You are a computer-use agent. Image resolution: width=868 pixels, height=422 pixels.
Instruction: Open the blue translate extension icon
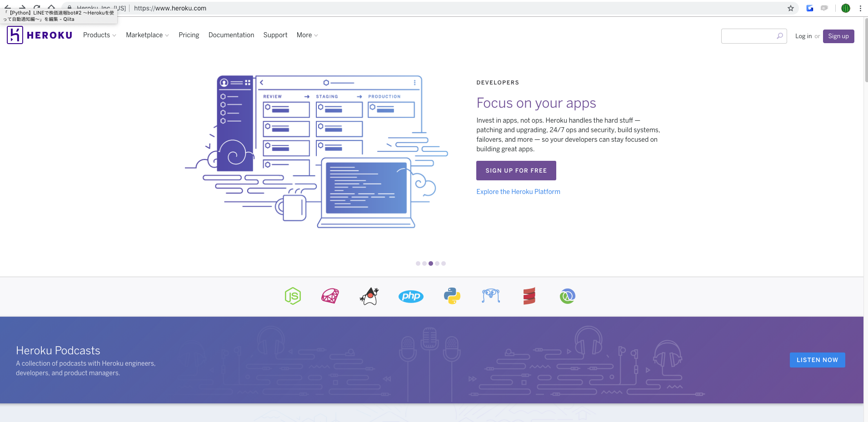click(810, 8)
